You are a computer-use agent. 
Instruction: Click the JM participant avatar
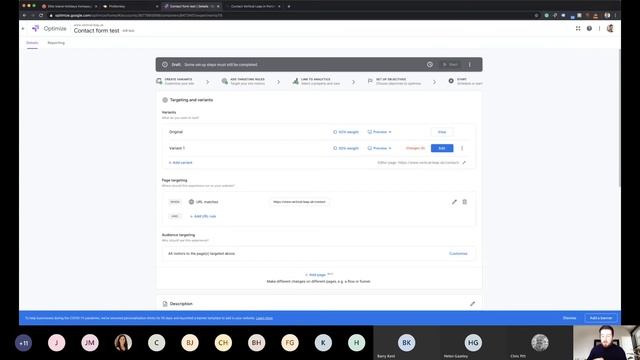click(x=90, y=343)
